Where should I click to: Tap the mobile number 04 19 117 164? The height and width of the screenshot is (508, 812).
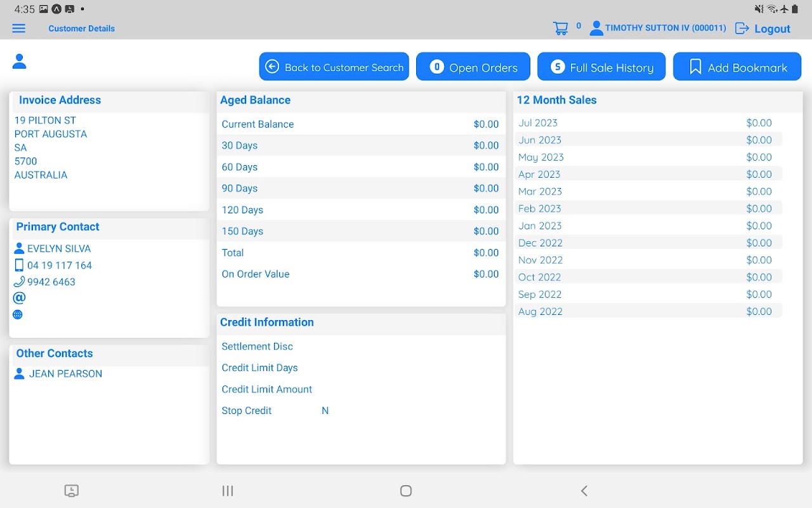pyautogui.click(x=60, y=265)
